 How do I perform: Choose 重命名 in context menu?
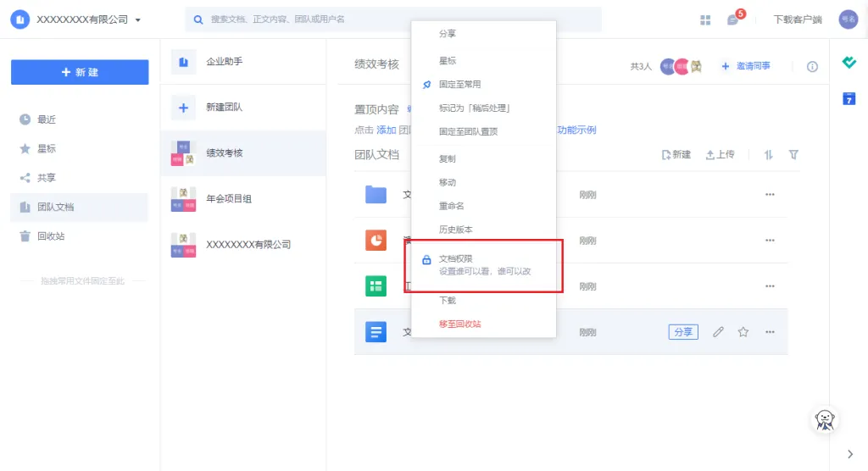pyautogui.click(x=483, y=206)
